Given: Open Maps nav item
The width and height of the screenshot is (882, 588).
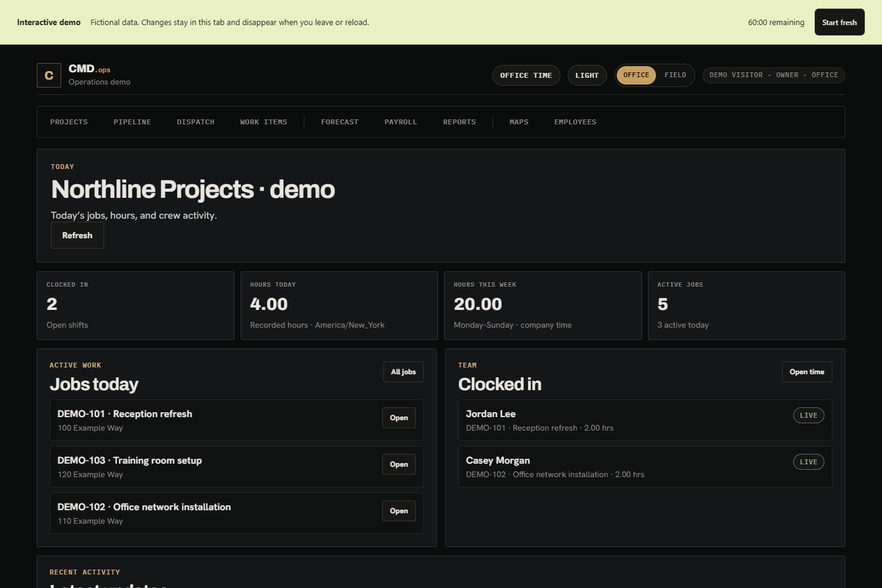Looking at the screenshot, I should pos(519,122).
